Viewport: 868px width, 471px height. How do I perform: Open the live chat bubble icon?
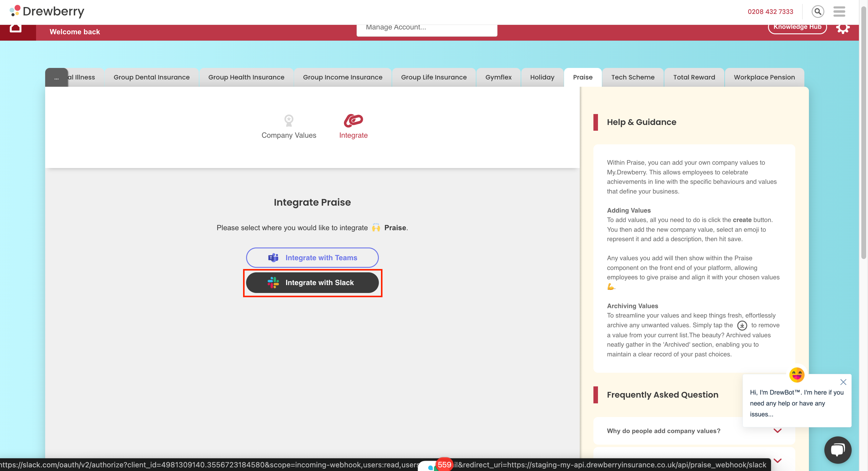tap(837, 449)
